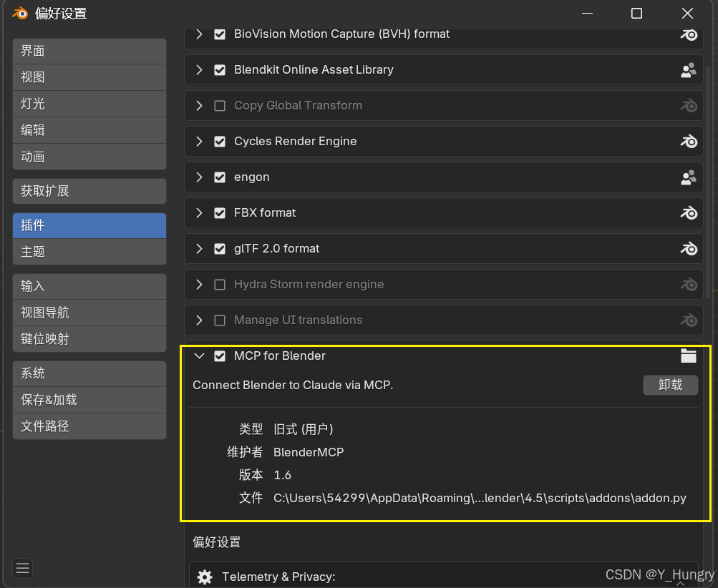Expand the Cycles Render Engine entry
The width and height of the screenshot is (718, 588).
199,142
